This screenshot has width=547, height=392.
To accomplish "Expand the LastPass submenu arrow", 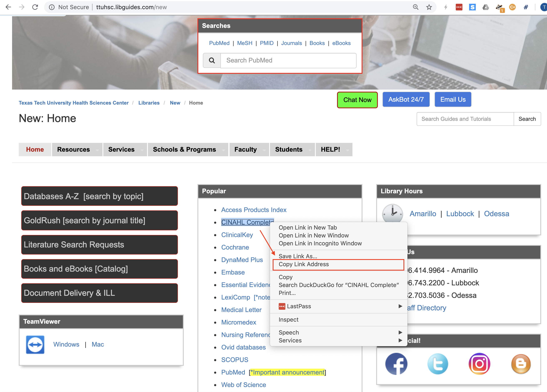I will point(400,306).
